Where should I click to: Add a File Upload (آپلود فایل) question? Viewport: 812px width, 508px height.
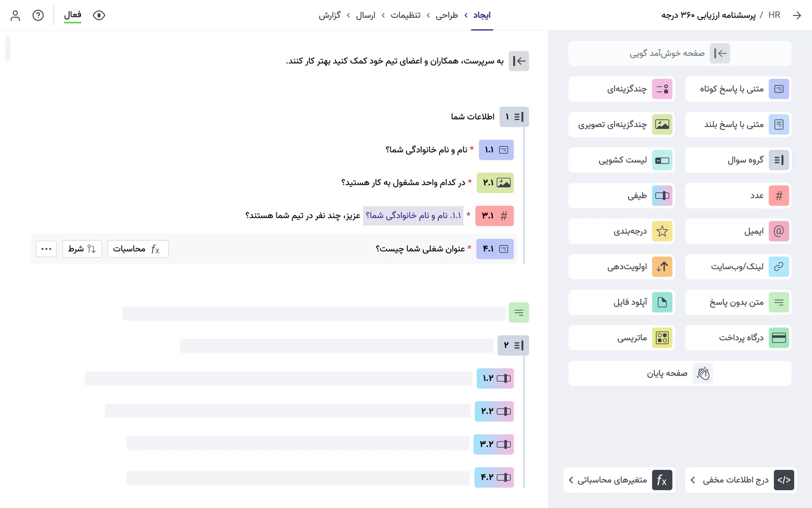pyautogui.click(x=621, y=302)
